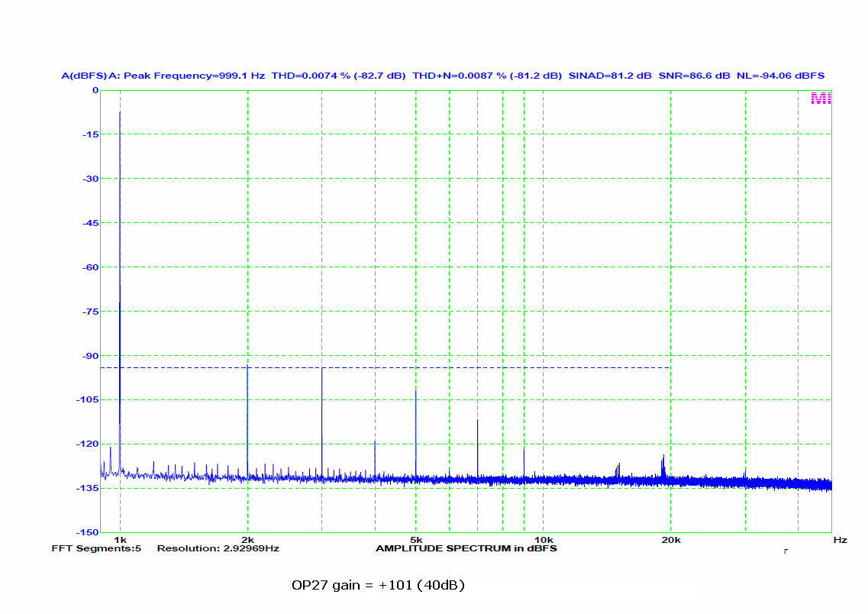
Task: Click the THD=0.0074 % (-82.7 dB) readout
Action: point(338,76)
